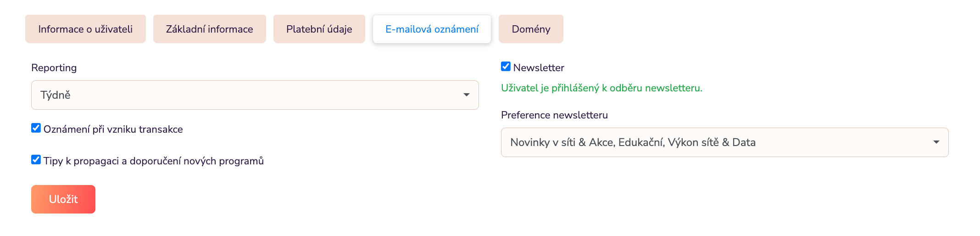Viewport: 980px width, 236px height.
Task: Open the Domény tab
Action: coord(531,29)
